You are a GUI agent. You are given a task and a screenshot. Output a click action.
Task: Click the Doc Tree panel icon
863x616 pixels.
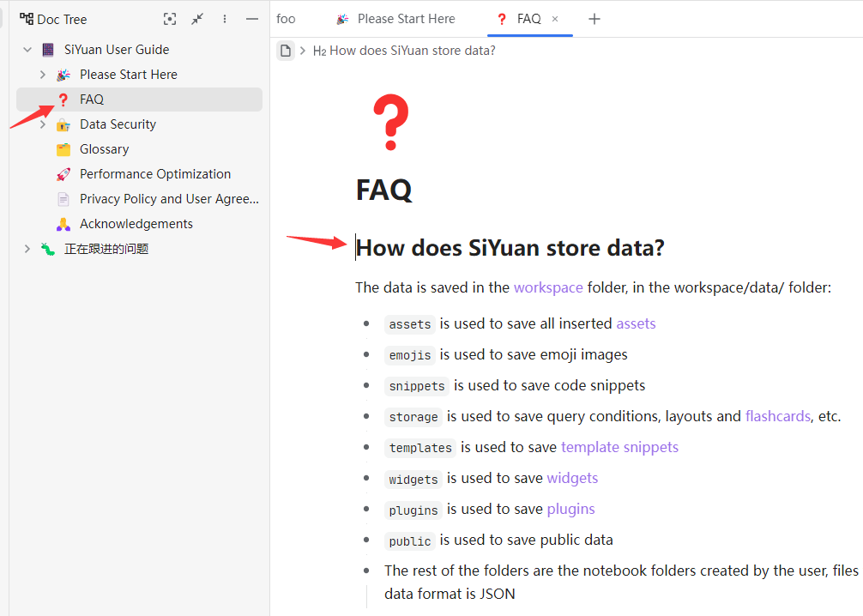[x=26, y=19]
